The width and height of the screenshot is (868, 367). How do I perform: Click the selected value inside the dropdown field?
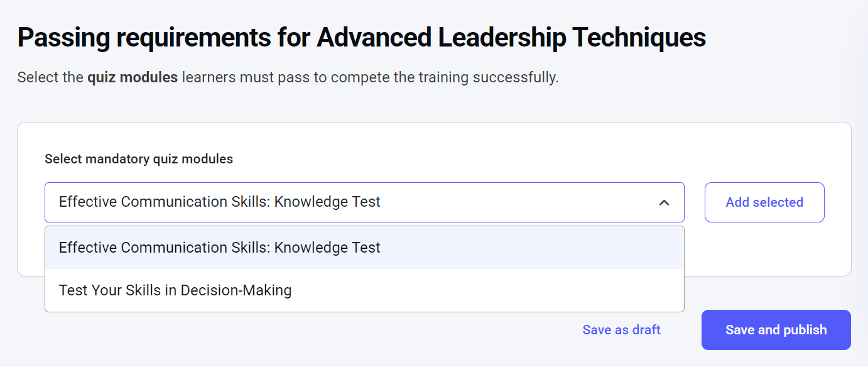pyautogui.click(x=220, y=202)
